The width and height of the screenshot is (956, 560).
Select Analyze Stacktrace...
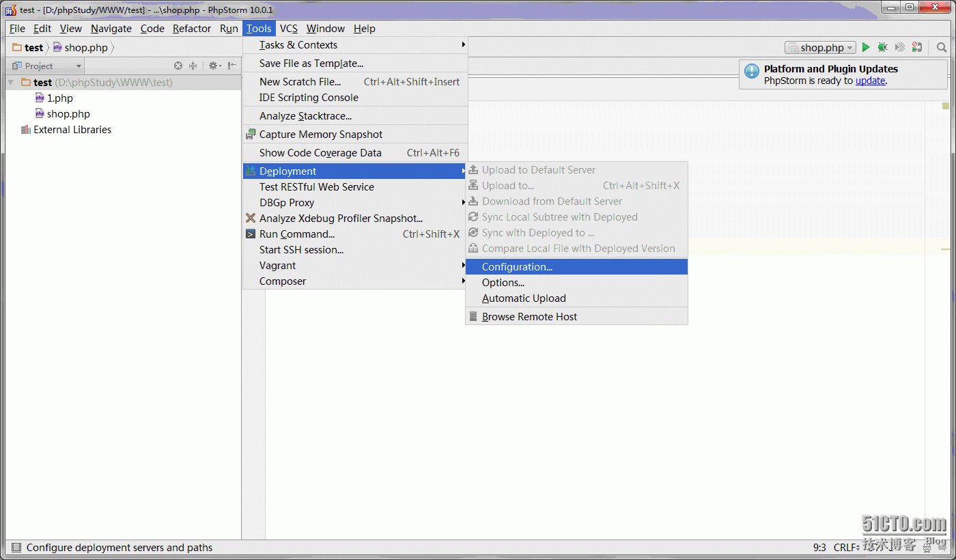click(355, 115)
